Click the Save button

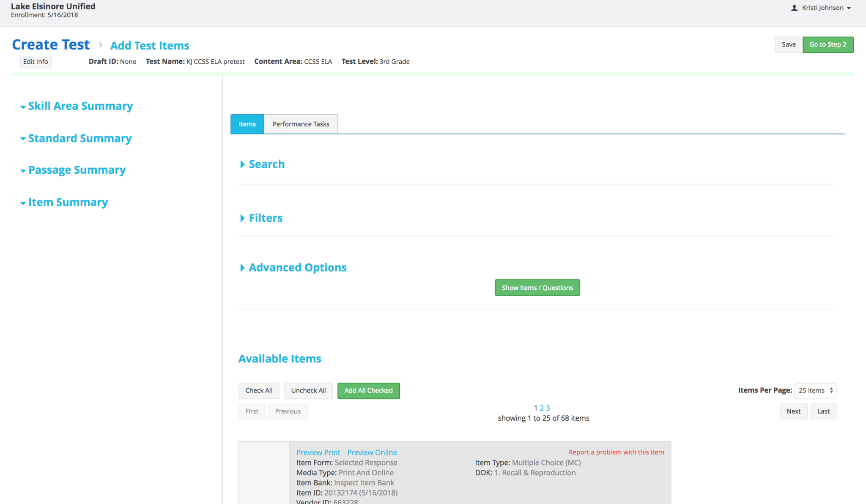[788, 45]
